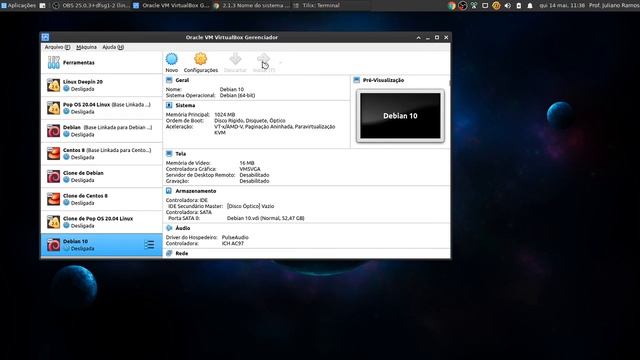Open the Ajuda menu
This screenshot has width=640, height=360.
[x=113, y=47]
